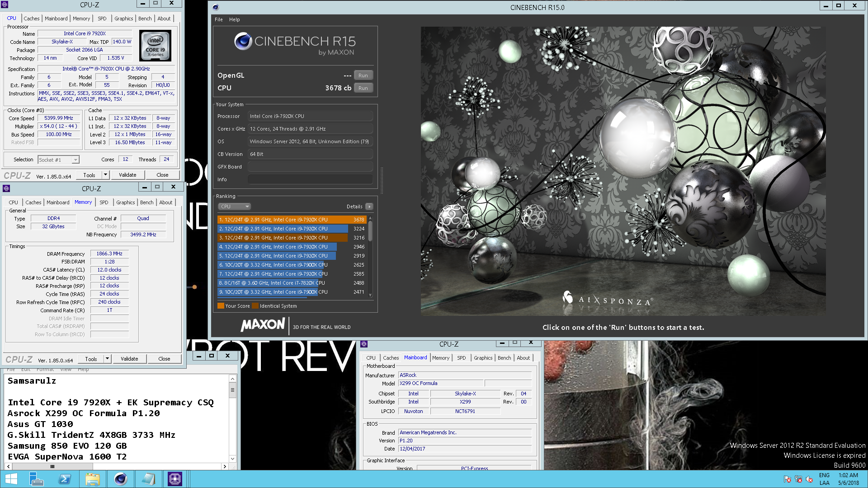Click the title bar icon of the CPU-Z Memory window

pos(6,188)
